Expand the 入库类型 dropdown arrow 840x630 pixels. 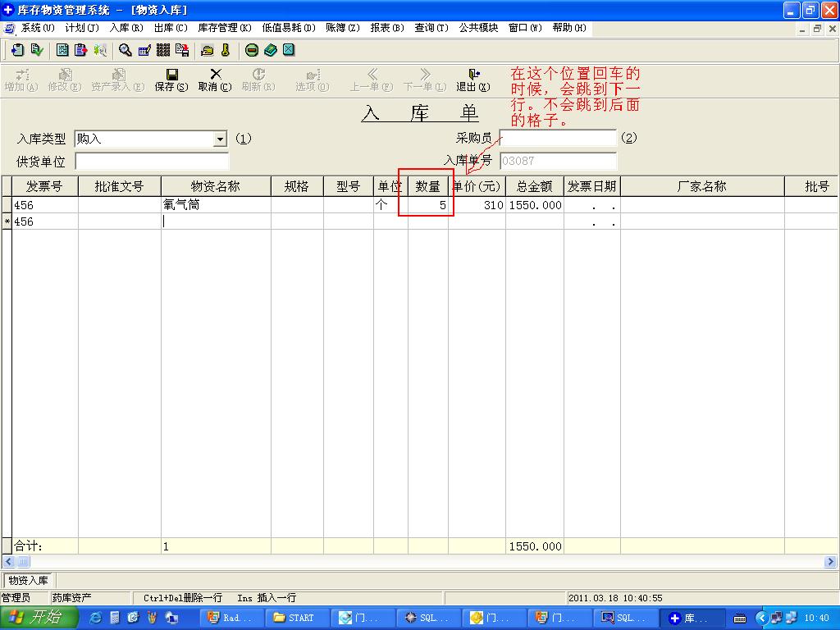tap(220, 139)
